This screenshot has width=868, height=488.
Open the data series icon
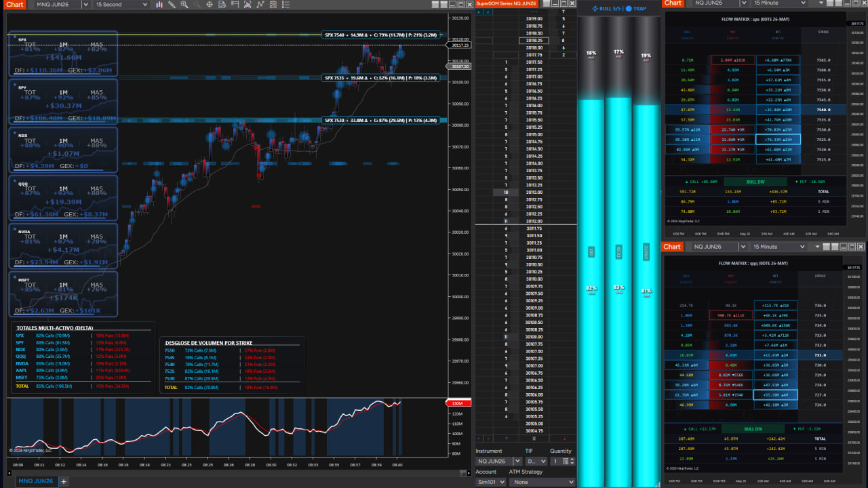pyautogui.click(x=247, y=5)
